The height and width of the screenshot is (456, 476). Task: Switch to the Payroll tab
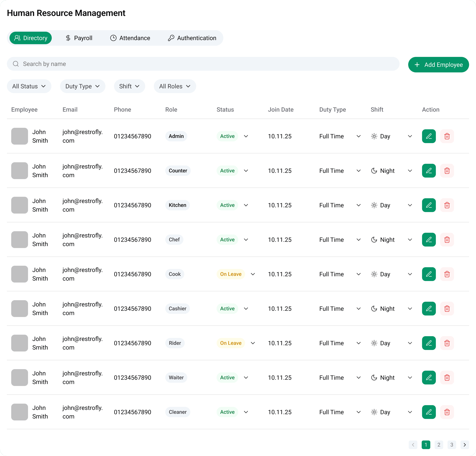[79, 38]
